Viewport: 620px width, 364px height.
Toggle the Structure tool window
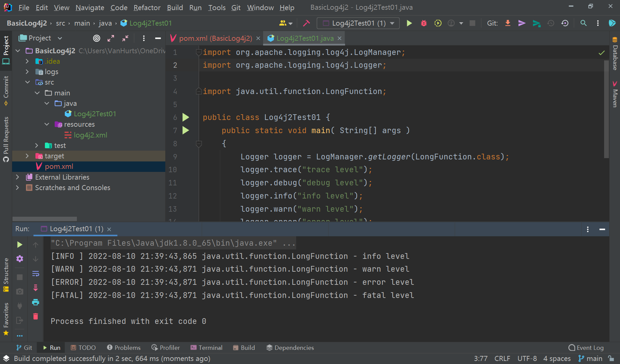click(x=6, y=275)
